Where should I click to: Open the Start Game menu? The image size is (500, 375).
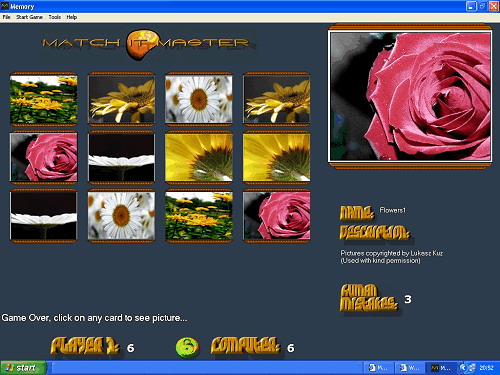[29, 17]
